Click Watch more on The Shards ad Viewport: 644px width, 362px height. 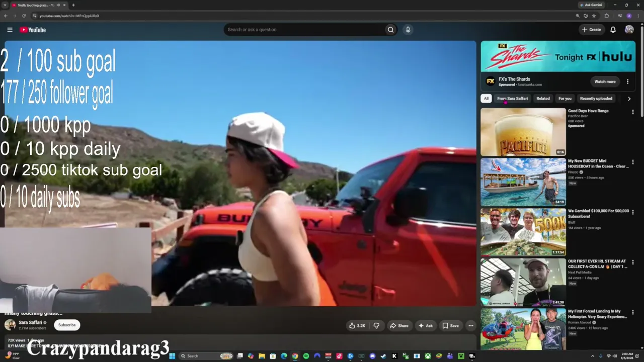click(605, 81)
